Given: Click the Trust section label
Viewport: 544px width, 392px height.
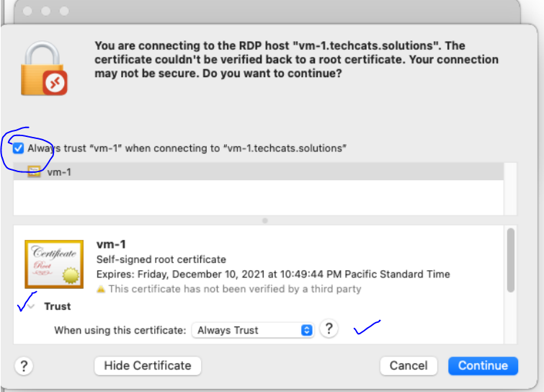Looking at the screenshot, I should coord(58,306).
